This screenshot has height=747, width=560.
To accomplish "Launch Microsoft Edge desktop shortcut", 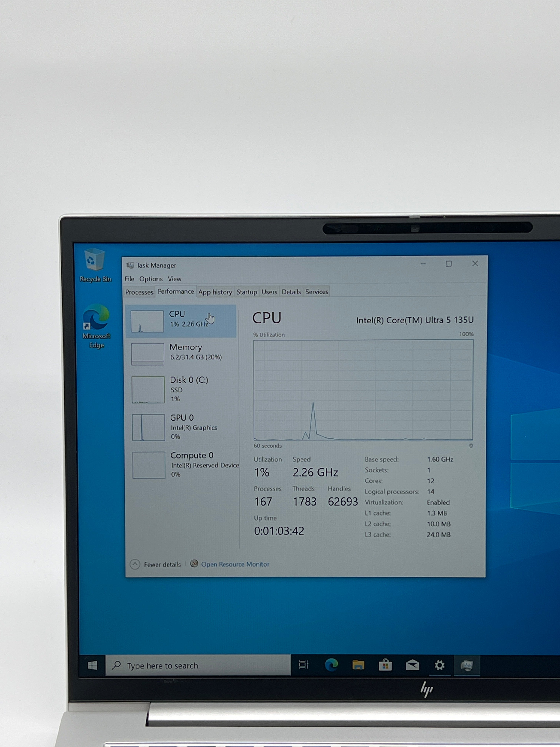I will pyautogui.click(x=96, y=326).
